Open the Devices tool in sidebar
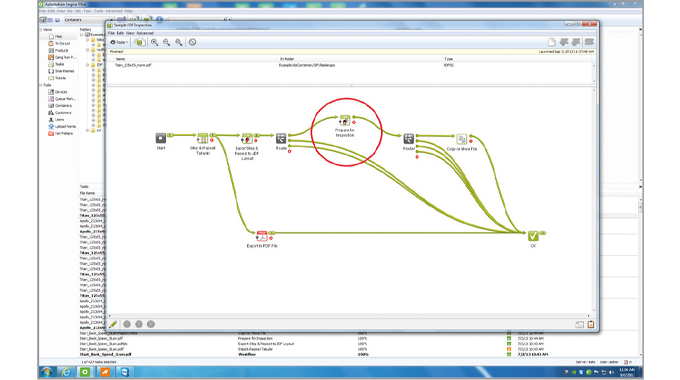The image size is (680, 380). tap(58, 92)
